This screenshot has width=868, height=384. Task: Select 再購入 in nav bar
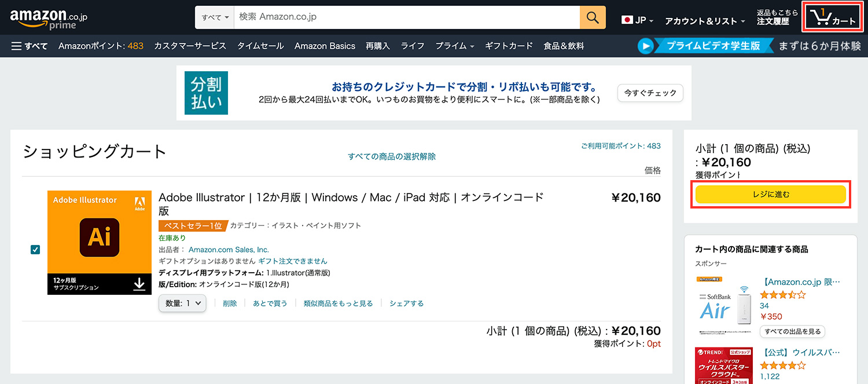pyautogui.click(x=378, y=46)
